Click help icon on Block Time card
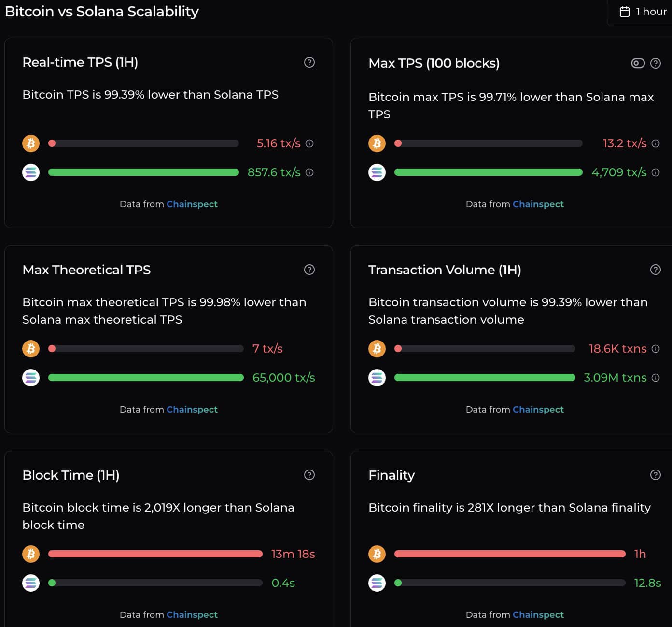Viewport: 672px width, 627px height. (x=309, y=475)
